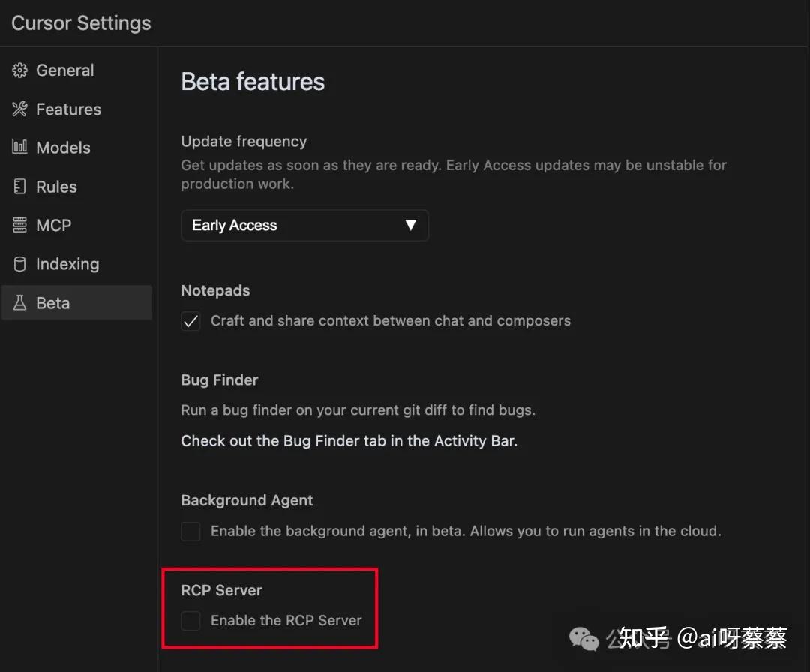Image resolution: width=810 pixels, height=672 pixels.
Task: Click the Rules scroll icon
Action: coord(19,187)
